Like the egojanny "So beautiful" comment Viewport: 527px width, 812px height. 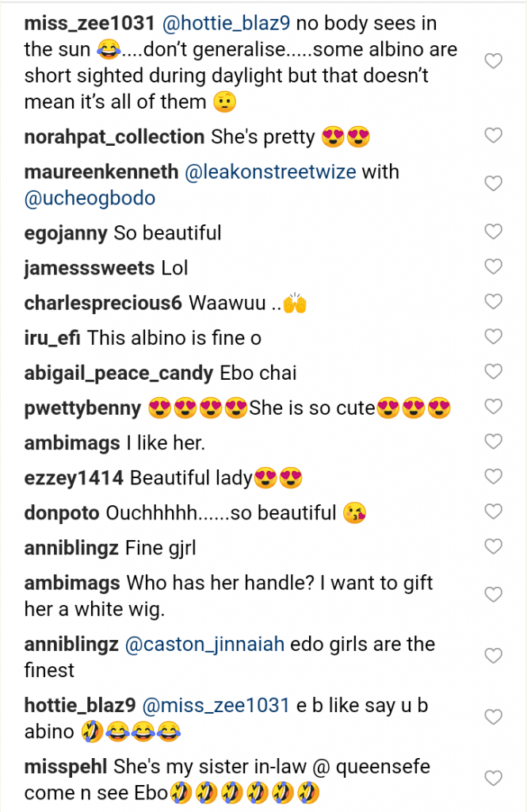[x=493, y=232]
